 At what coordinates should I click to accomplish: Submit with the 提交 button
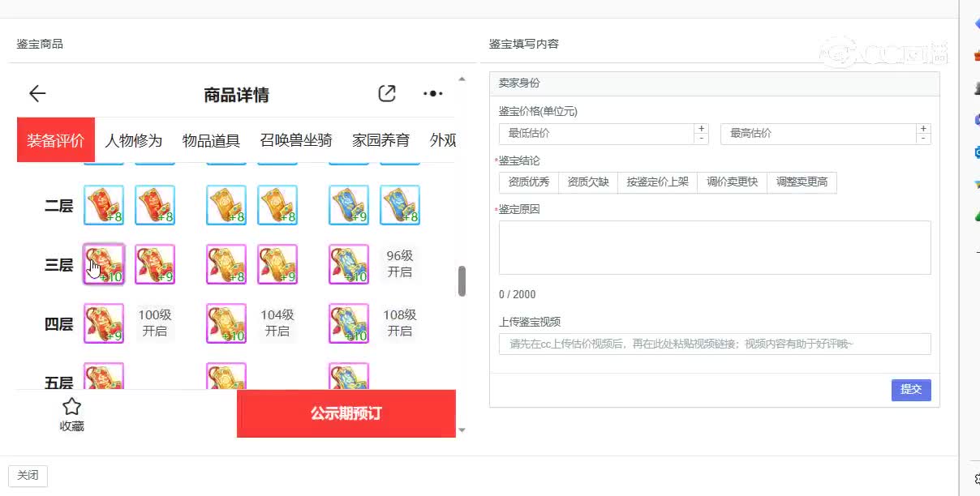911,390
